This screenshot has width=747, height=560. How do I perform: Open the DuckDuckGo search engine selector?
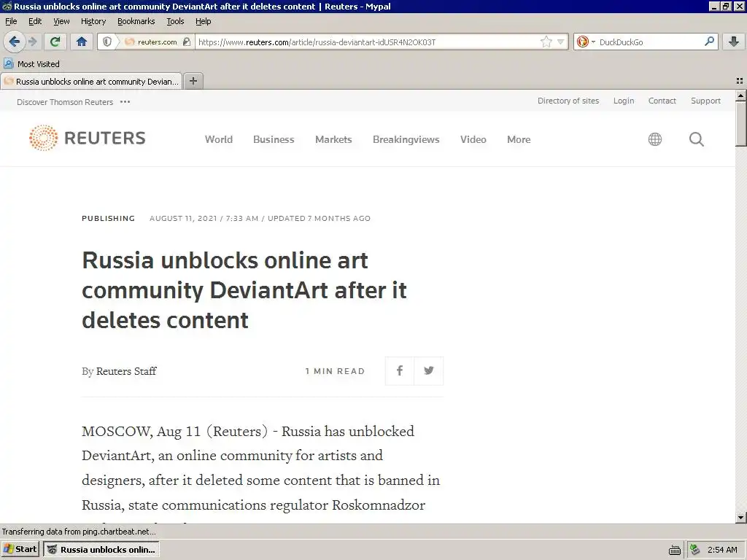586,42
